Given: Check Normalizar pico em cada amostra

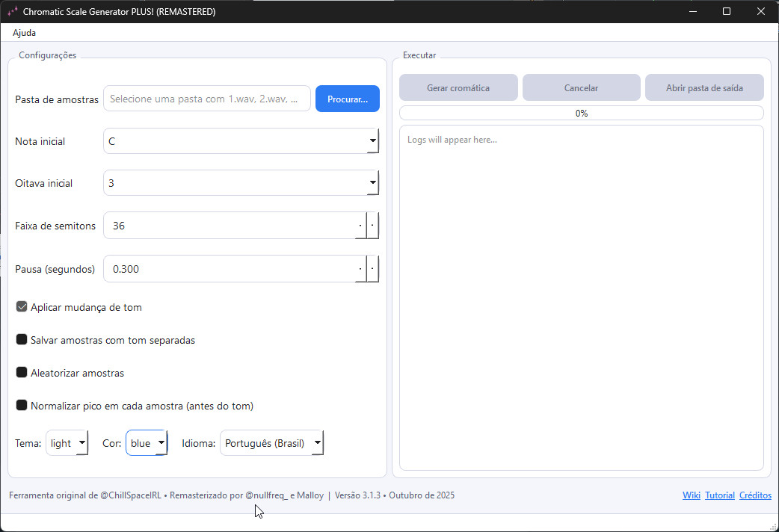Looking at the screenshot, I should [x=22, y=406].
